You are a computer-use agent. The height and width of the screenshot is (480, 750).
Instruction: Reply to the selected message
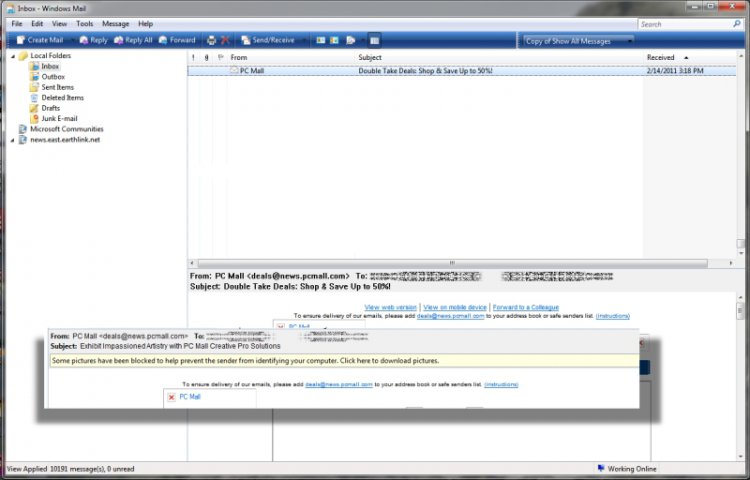[93, 40]
